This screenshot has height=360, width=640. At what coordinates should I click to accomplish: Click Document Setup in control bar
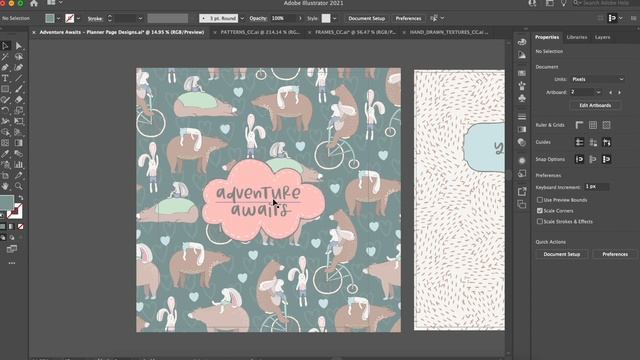367,18
